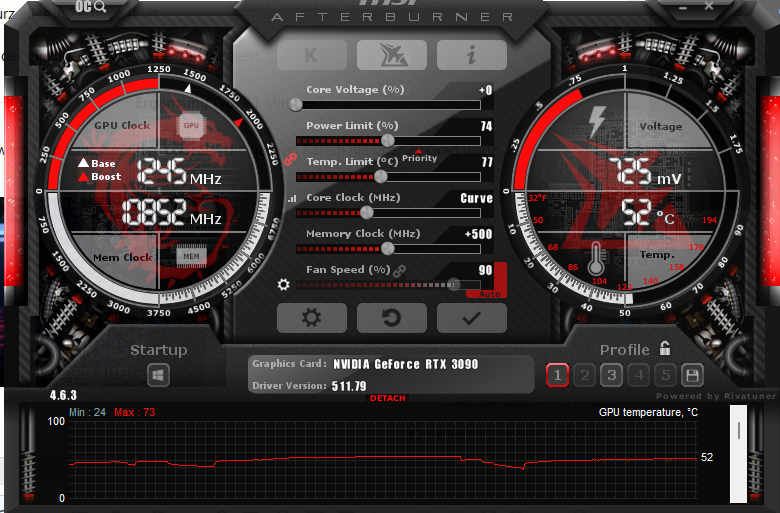Image resolution: width=780 pixels, height=513 pixels.
Task: Open the information i button
Action: pyautogui.click(x=472, y=55)
